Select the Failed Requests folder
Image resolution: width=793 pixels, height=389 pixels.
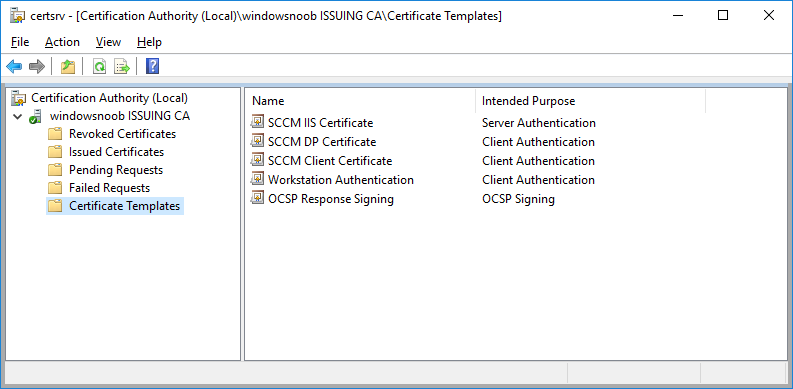click(x=99, y=188)
